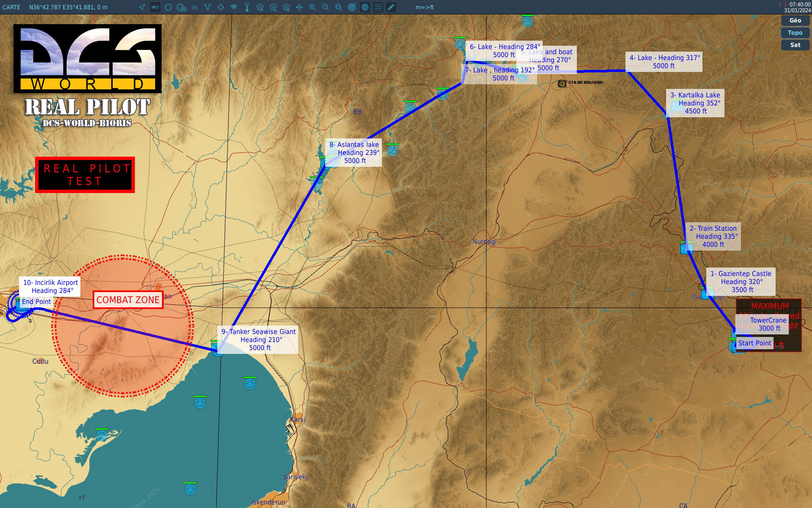812x508 pixels.
Task: Zoom out using the magnifier minus icon
Action: click(x=326, y=7)
